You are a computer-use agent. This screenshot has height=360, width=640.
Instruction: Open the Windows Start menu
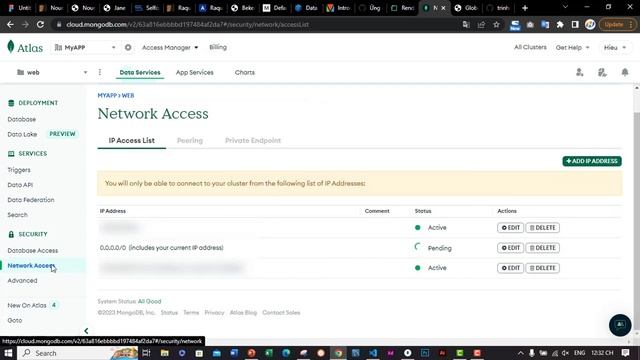click(8, 353)
